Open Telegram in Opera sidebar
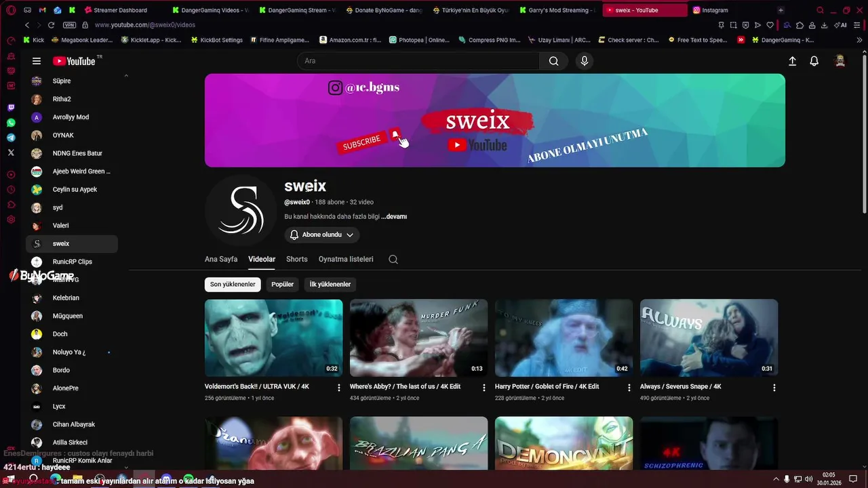The width and height of the screenshot is (868, 488). point(11,138)
